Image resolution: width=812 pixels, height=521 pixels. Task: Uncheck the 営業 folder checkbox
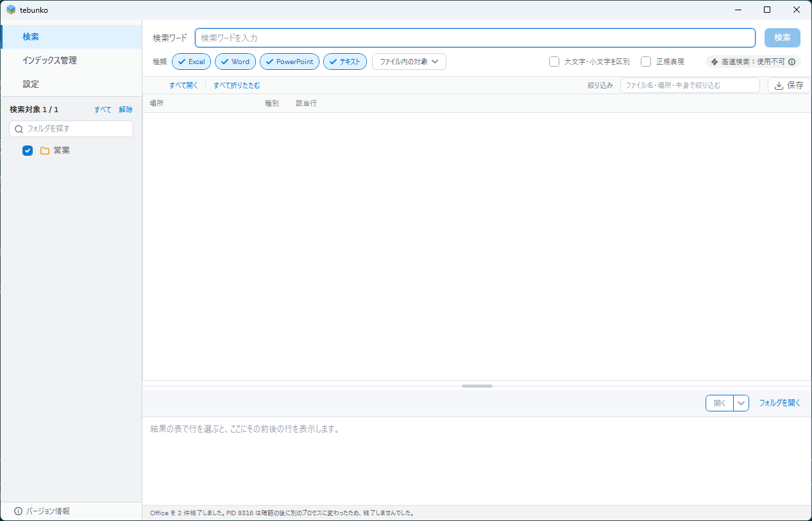coord(28,151)
